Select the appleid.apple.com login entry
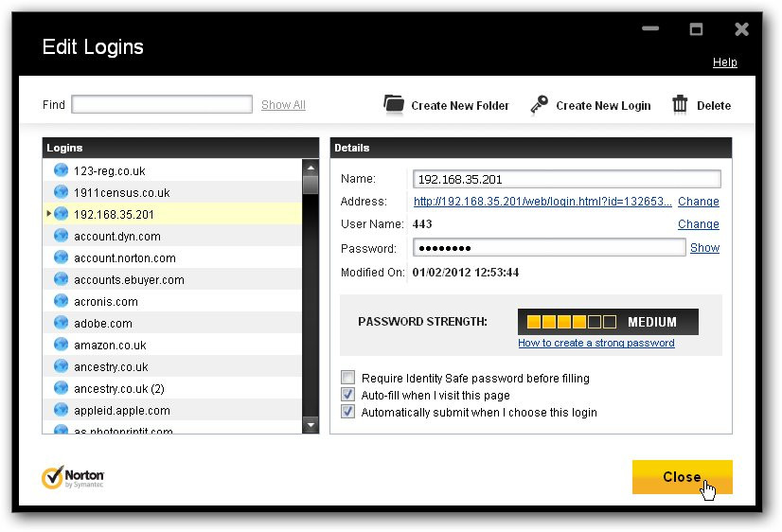 pos(172,410)
